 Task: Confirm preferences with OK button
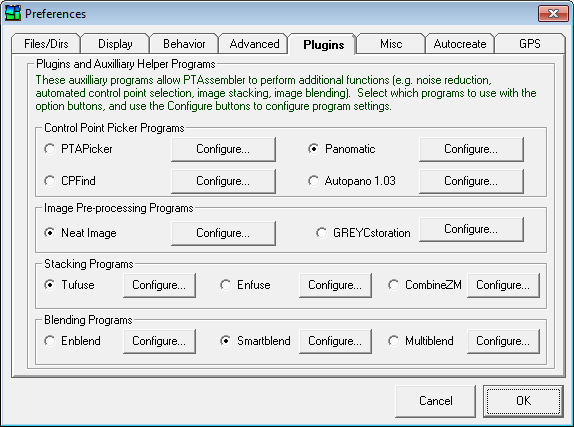pos(523,401)
